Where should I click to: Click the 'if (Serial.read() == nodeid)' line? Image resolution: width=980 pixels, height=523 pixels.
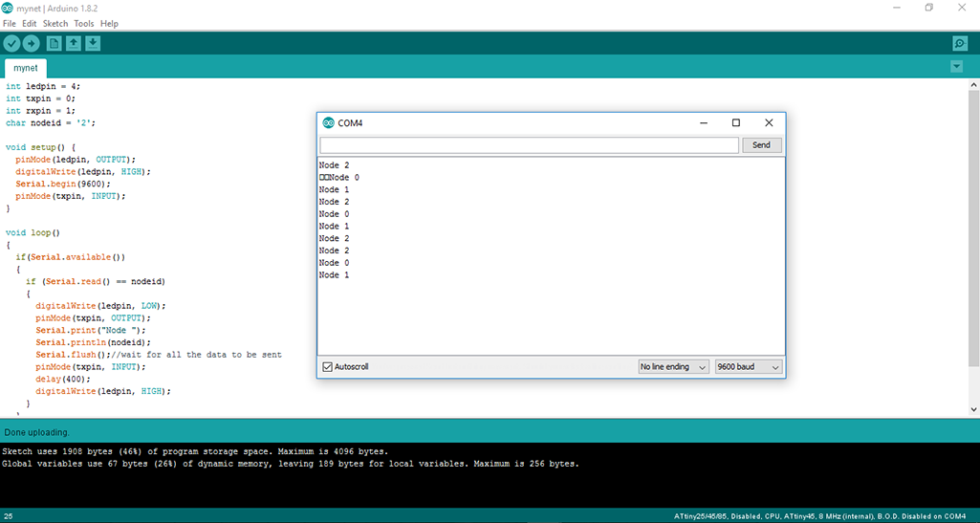[96, 281]
